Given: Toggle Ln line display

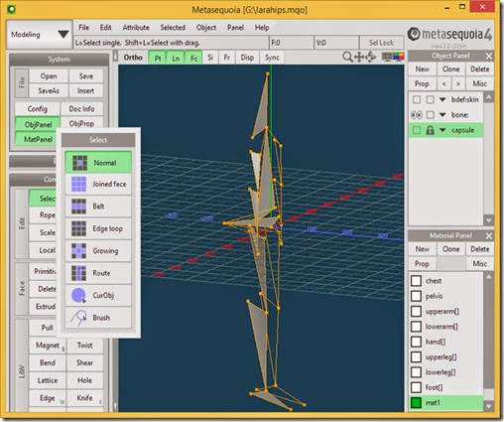Looking at the screenshot, I should pos(176,58).
